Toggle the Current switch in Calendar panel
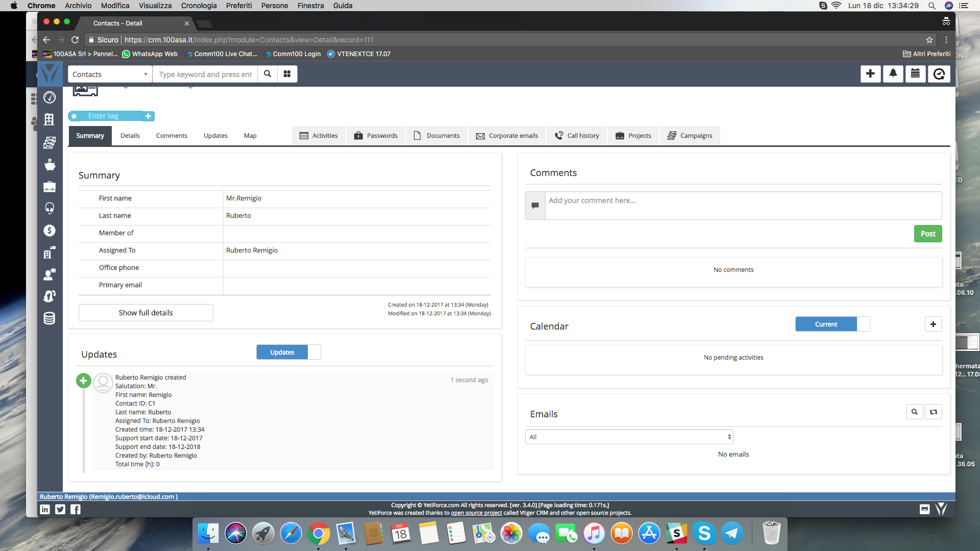 coord(832,324)
